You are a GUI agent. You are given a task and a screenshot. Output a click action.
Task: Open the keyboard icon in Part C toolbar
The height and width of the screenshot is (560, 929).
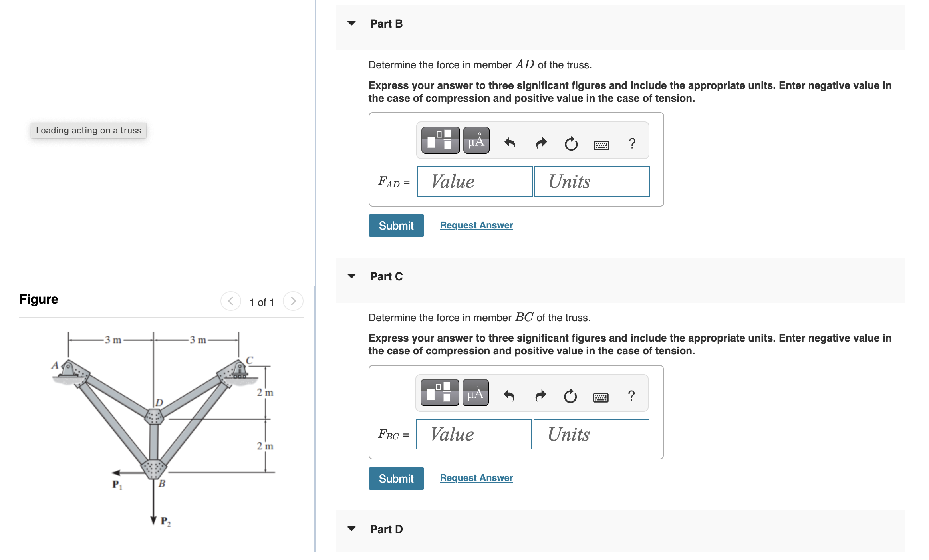coord(601,397)
